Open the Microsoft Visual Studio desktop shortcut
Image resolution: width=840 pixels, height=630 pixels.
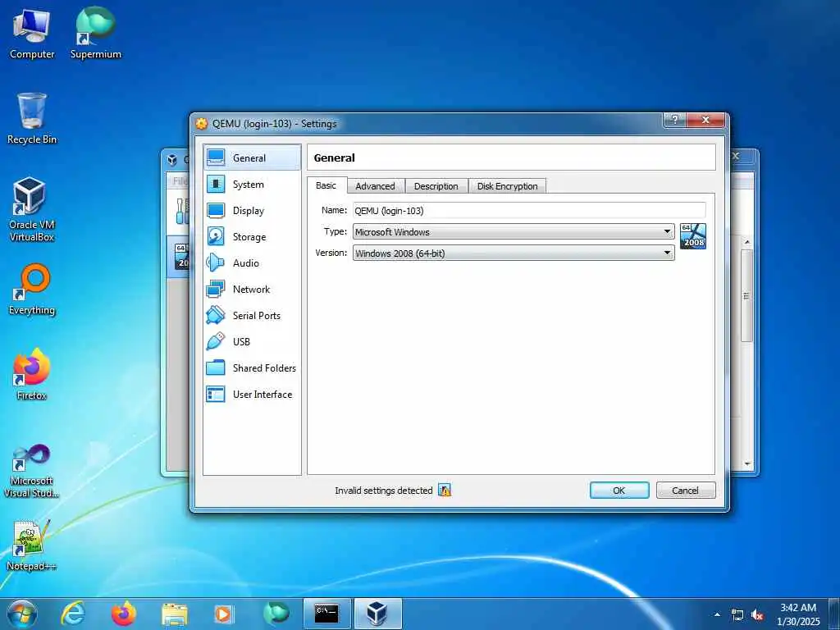point(32,472)
